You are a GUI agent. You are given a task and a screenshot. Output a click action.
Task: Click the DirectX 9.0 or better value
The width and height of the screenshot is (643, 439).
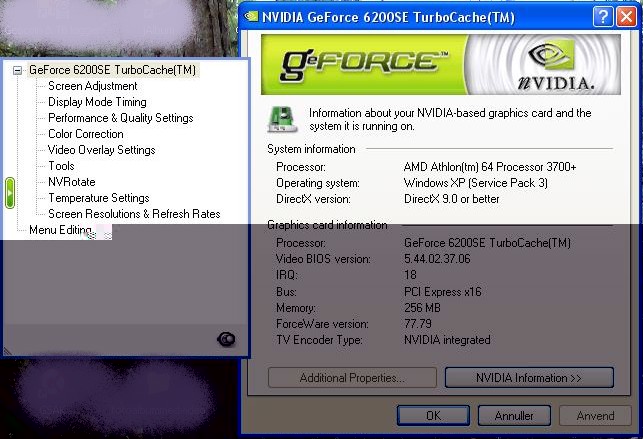tap(451, 199)
